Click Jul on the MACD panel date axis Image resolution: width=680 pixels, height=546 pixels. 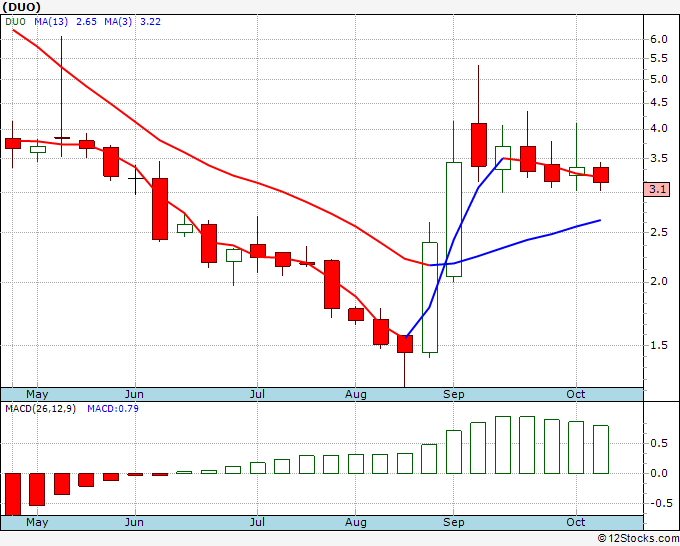pyautogui.click(x=257, y=522)
